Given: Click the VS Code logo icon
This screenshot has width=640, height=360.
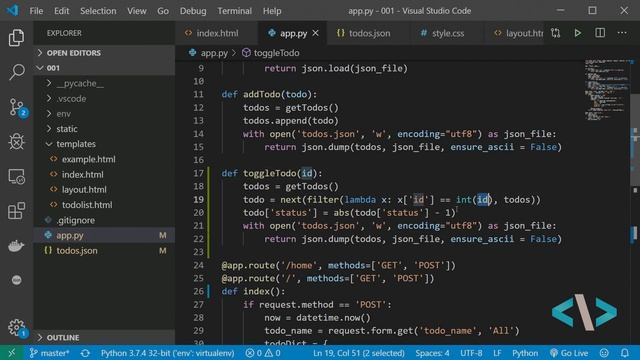Looking at the screenshot, I should (12, 10).
